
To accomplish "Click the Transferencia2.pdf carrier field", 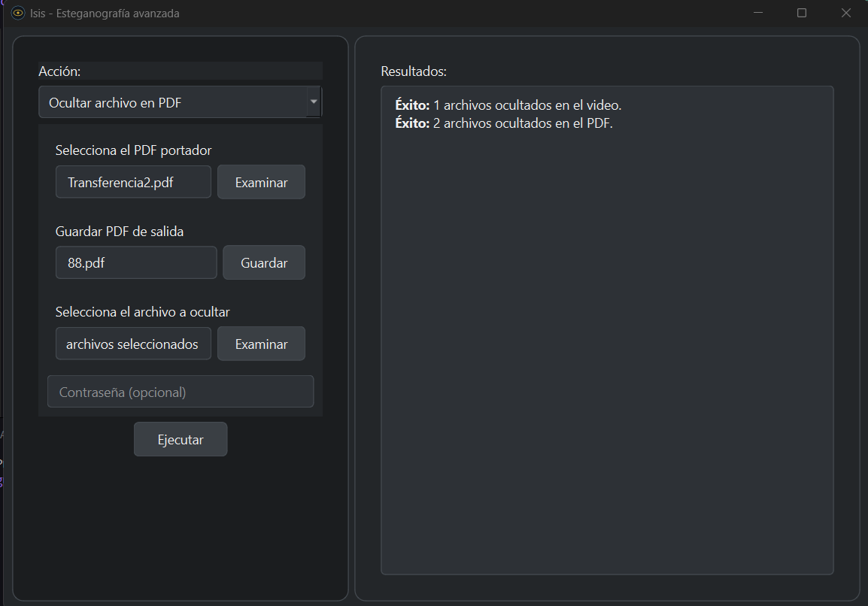I will click(133, 182).
